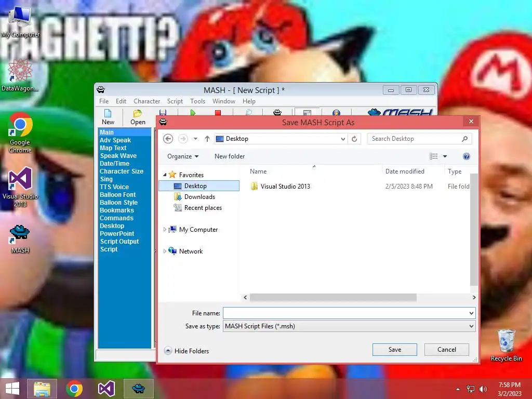The height and width of the screenshot is (399, 532).
Task: Open the Recycle Bin desktop icon
Action: [506, 345]
